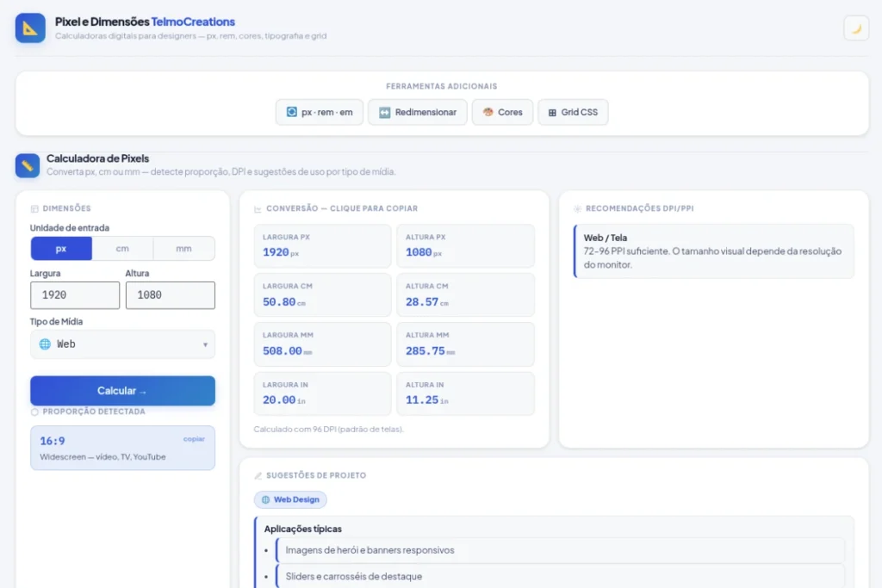Copy the detected 16:9 proportion
This screenshot has height=588, width=882.
(194, 439)
